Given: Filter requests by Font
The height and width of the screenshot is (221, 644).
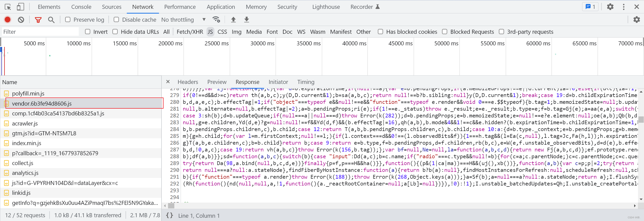Looking at the screenshot, I should (x=272, y=32).
